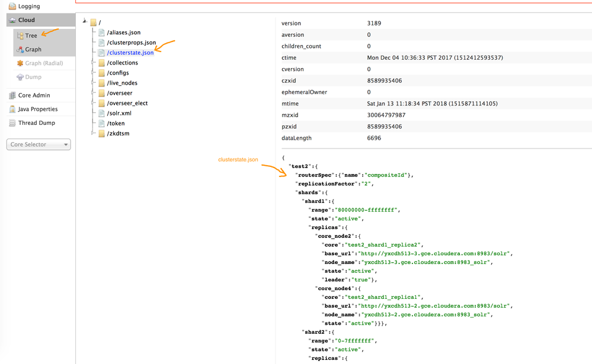Expand the /collections folder
592x364 pixels.
(92, 63)
